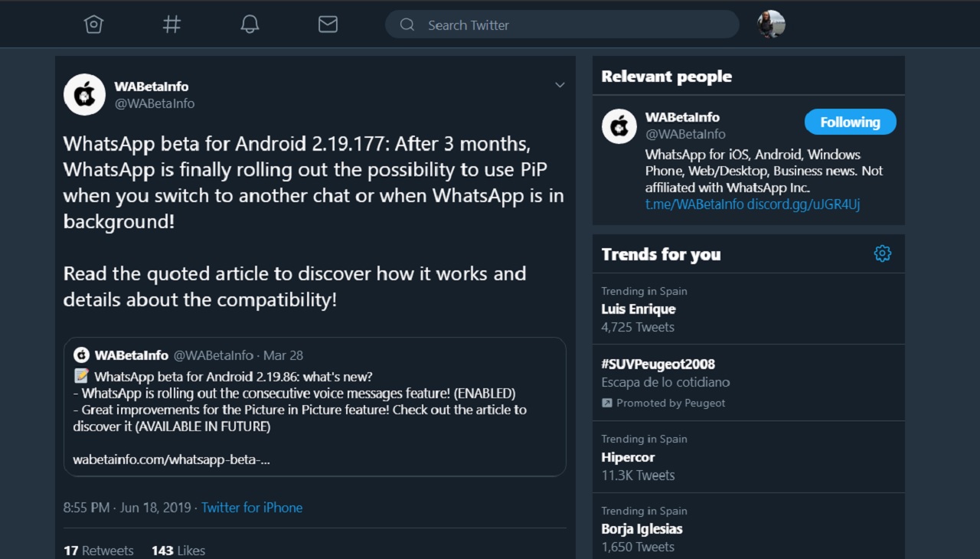This screenshot has width=980, height=559.
Task: Click the profile avatar in top bar
Action: (771, 25)
